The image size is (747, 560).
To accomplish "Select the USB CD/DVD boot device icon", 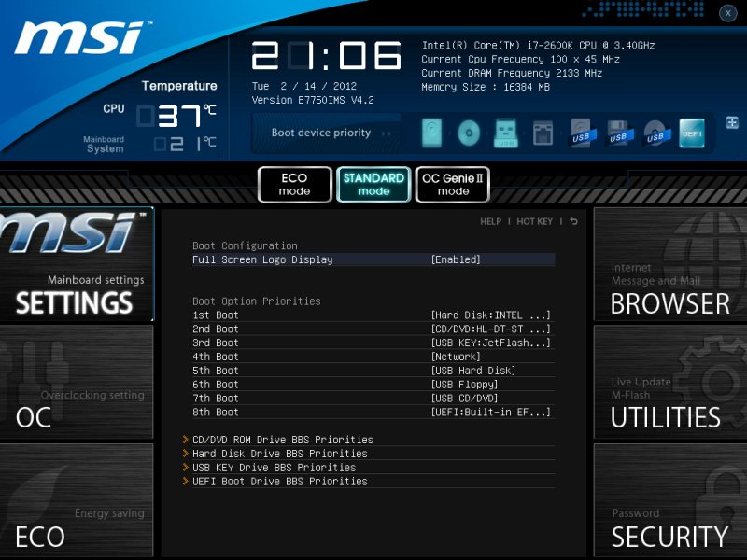I will (x=656, y=133).
